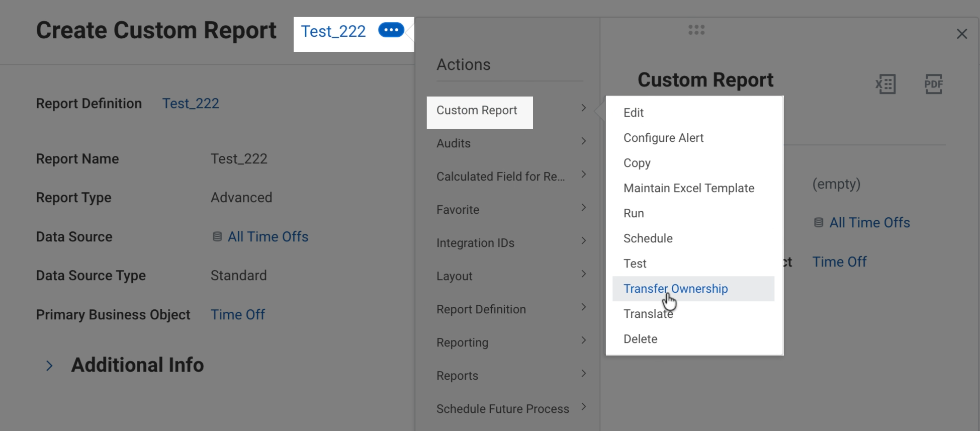
Task: Close the related actions popup panel
Action: (962, 34)
